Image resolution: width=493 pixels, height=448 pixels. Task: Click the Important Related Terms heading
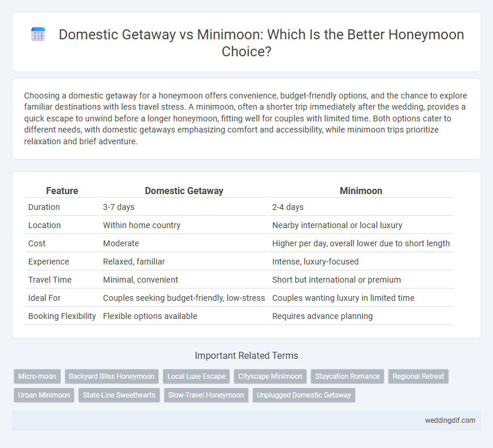coord(246,355)
